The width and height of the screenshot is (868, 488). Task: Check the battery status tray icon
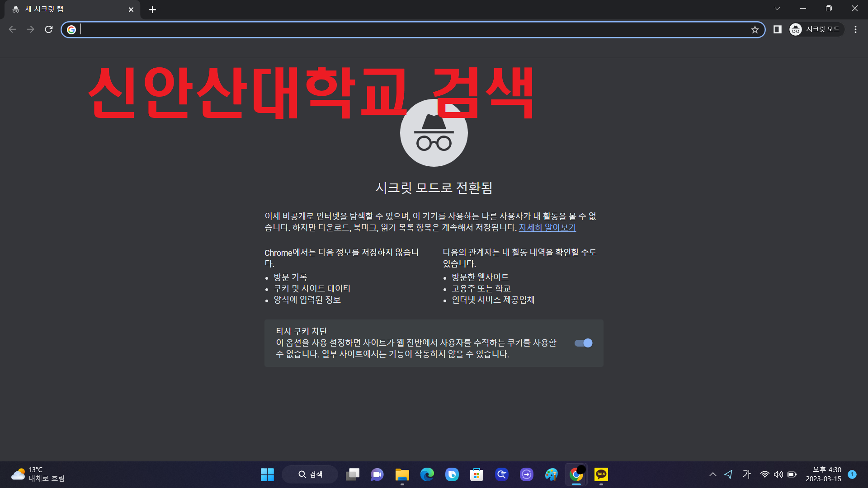tap(792, 474)
